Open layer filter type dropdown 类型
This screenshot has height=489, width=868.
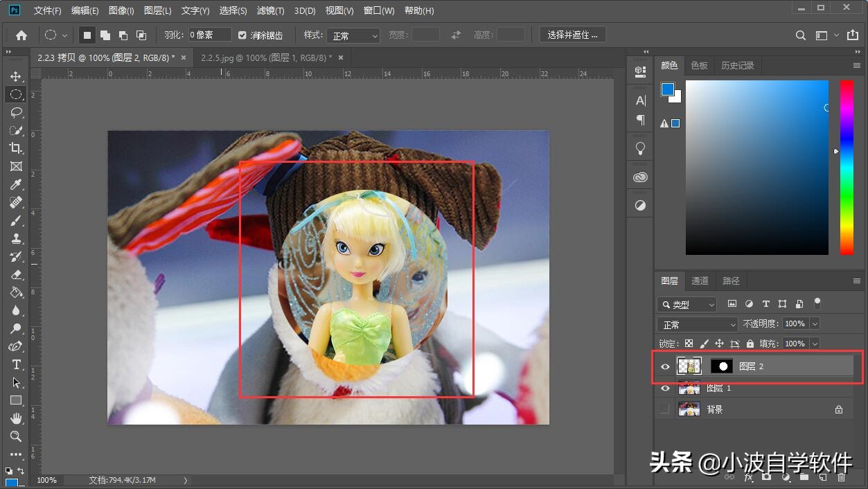click(x=687, y=304)
